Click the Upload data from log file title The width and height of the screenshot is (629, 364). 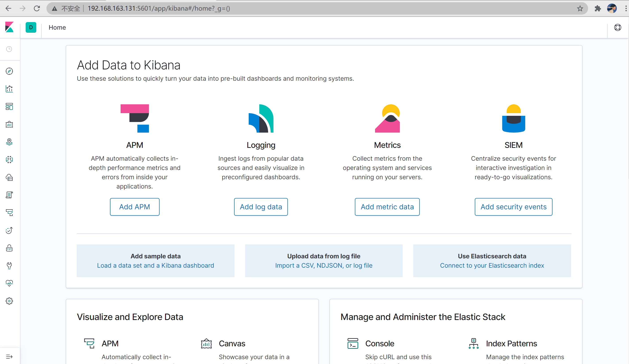(324, 256)
